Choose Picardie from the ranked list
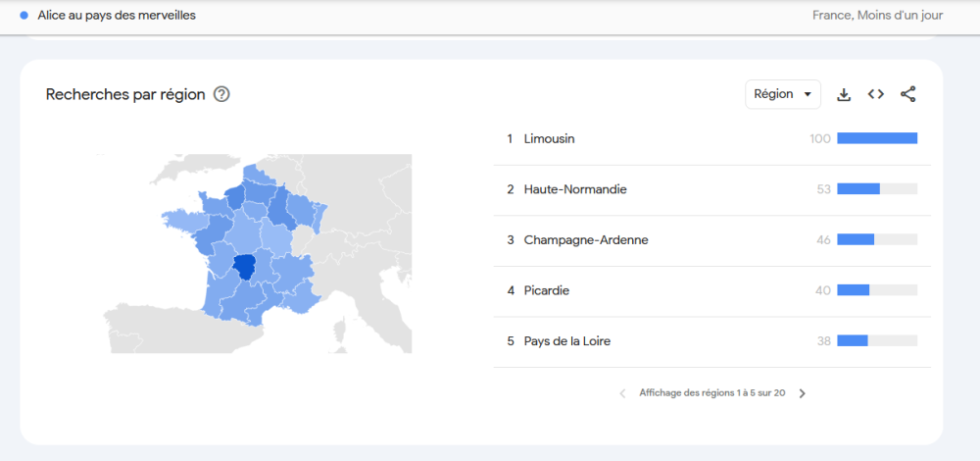The width and height of the screenshot is (980, 461). tap(546, 290)
